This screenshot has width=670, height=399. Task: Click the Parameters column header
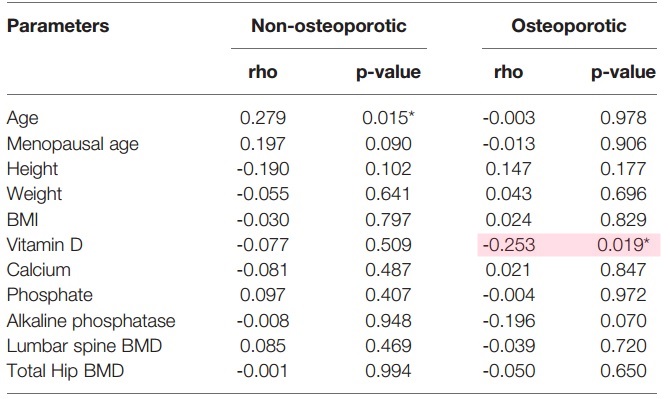coord(58,26)
